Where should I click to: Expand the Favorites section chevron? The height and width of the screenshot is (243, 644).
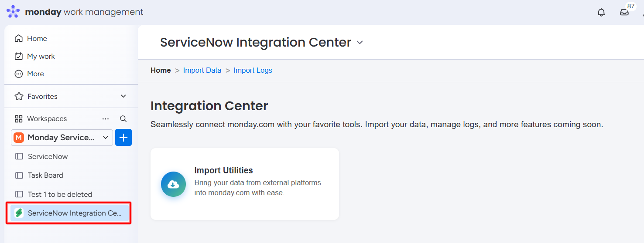(x=123, y=96)
